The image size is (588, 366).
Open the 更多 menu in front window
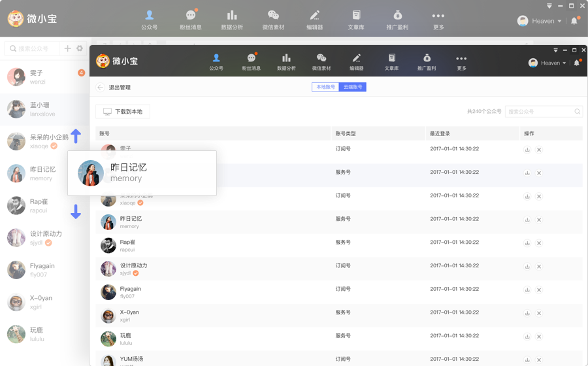461,62
